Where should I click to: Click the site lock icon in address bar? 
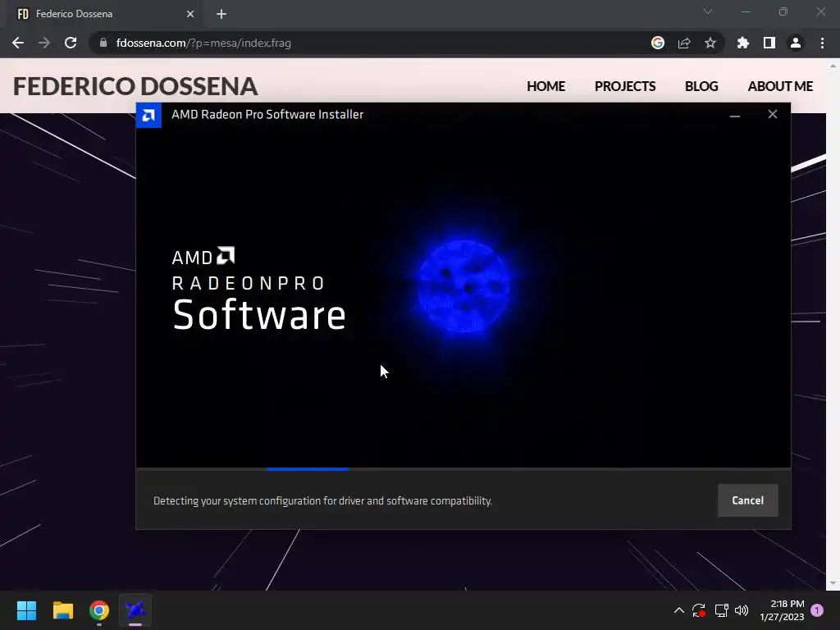click(103, 43)
